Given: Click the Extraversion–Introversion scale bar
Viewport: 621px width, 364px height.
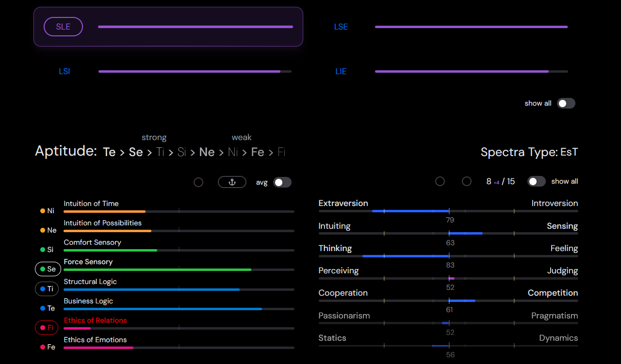Looking at the screenshot, I should coord(448,211).
